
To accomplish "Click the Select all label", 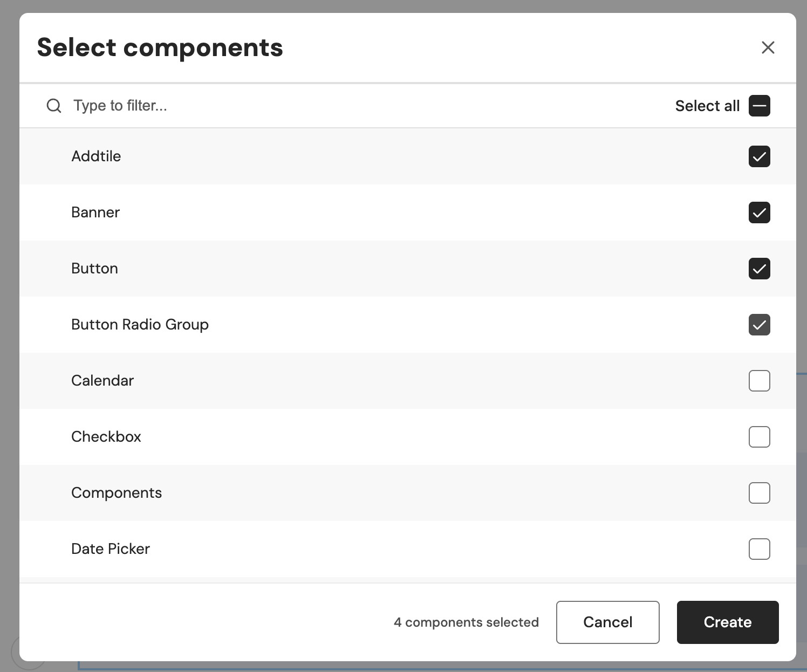I will pos(707,106).
